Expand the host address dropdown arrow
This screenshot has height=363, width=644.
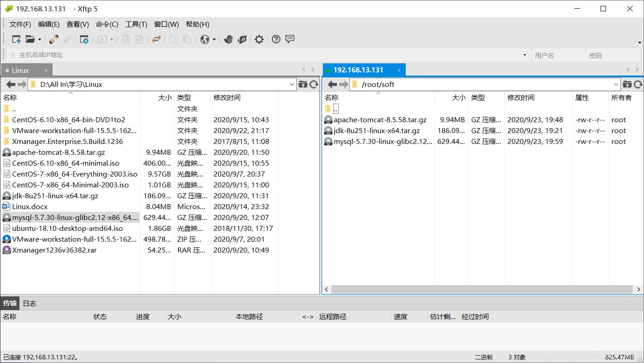[x=525, y=55]
